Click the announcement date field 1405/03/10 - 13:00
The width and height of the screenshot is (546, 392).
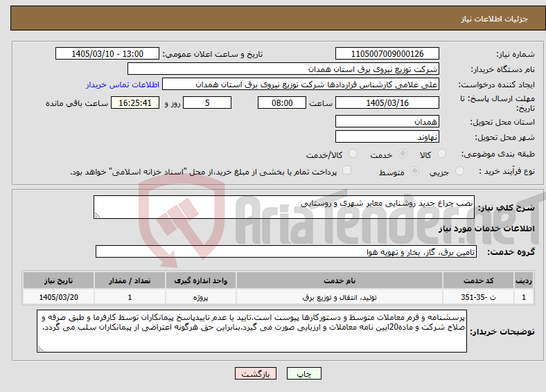[107, 53]
